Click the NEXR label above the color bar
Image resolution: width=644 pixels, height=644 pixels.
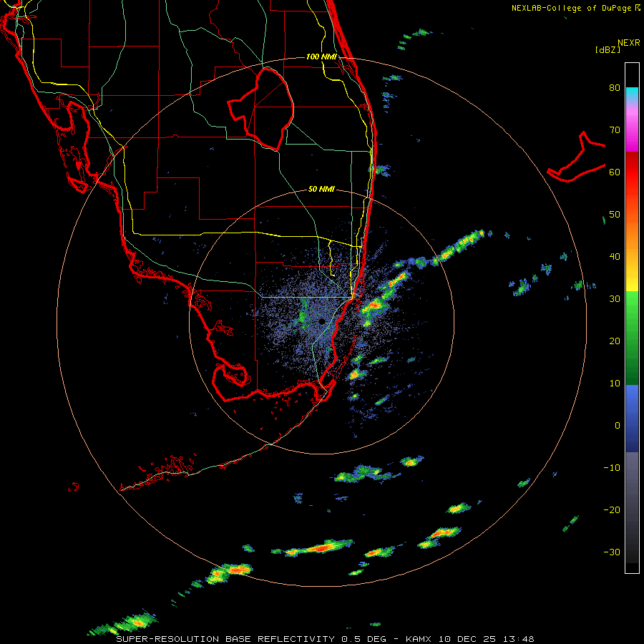[628, 43]
